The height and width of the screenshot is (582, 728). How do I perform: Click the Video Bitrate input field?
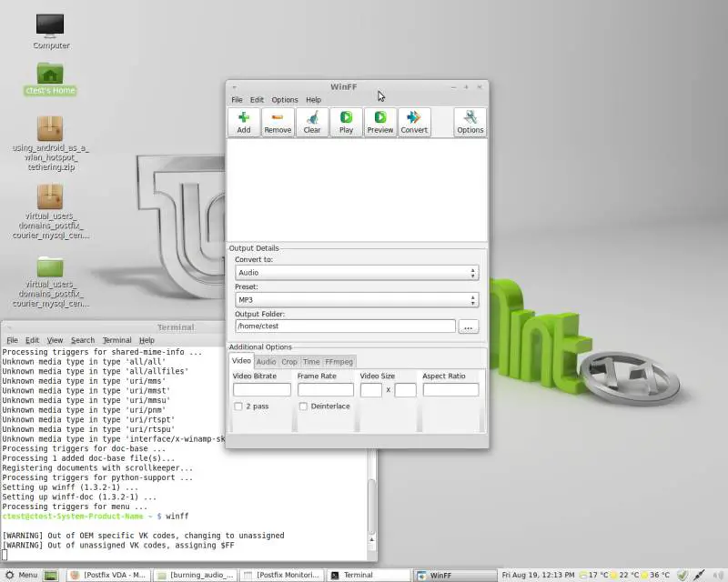coord(262,389)
